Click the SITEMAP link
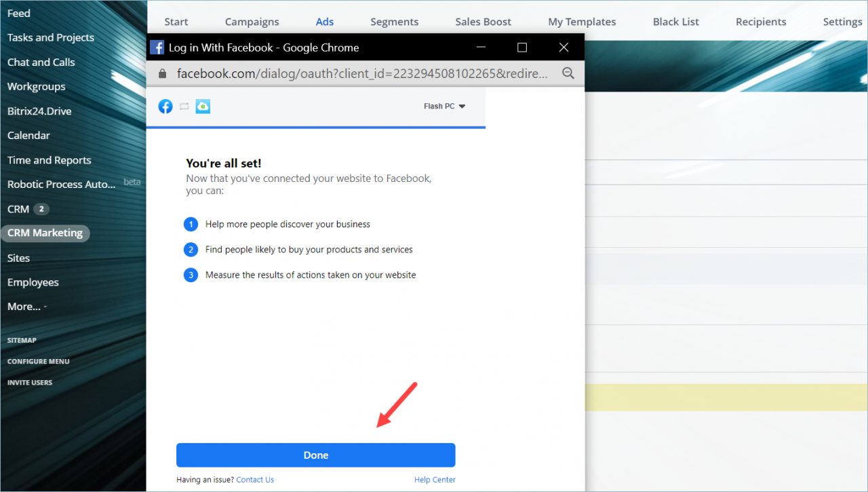Image resolution: width=868 pixels, height=492 pixels. pos(22,340)
